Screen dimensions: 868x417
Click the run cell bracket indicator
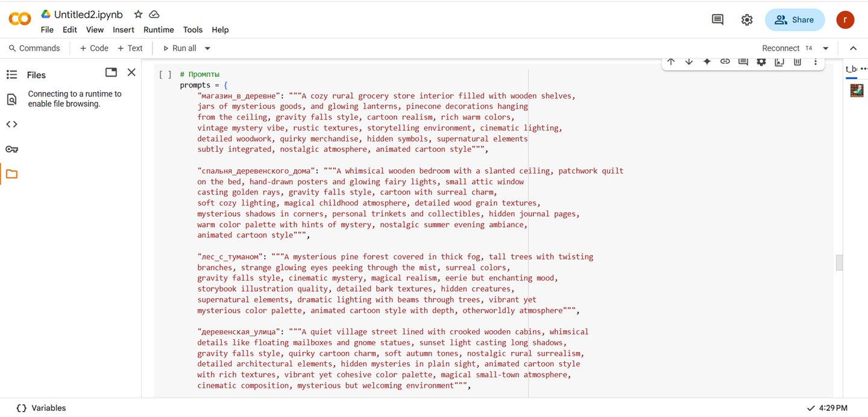click(x=165, y=75)
